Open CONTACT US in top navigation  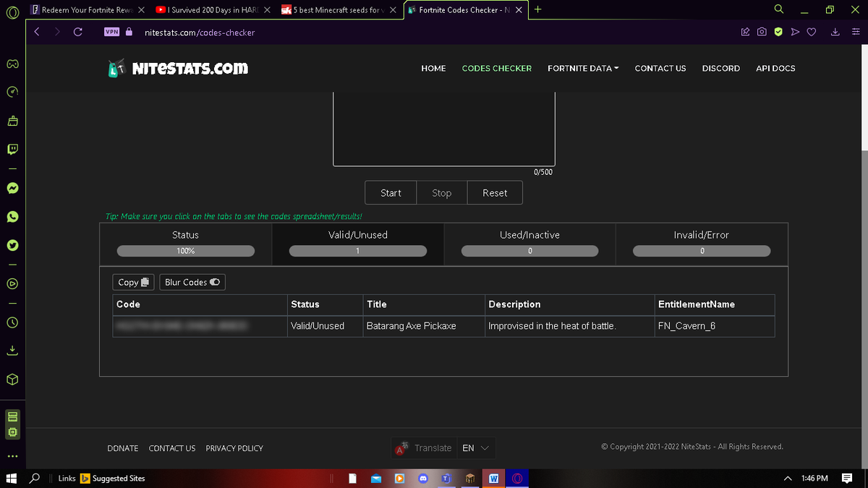[x=660, y=68]
